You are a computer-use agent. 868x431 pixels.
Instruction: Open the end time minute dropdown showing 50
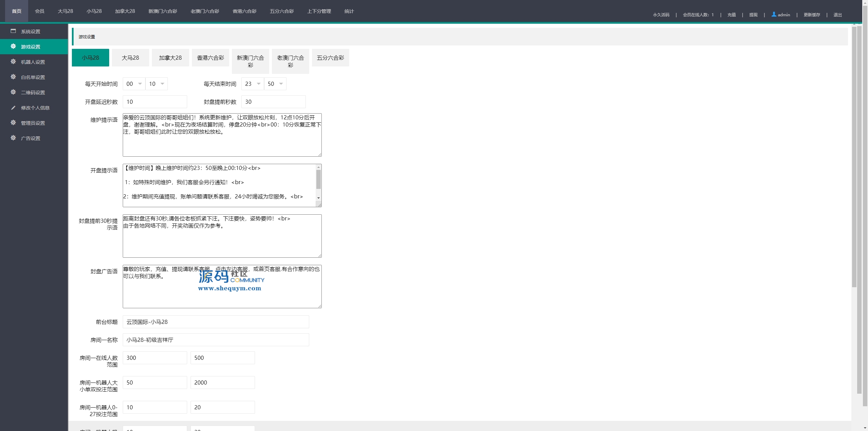(x=275, y=84)
